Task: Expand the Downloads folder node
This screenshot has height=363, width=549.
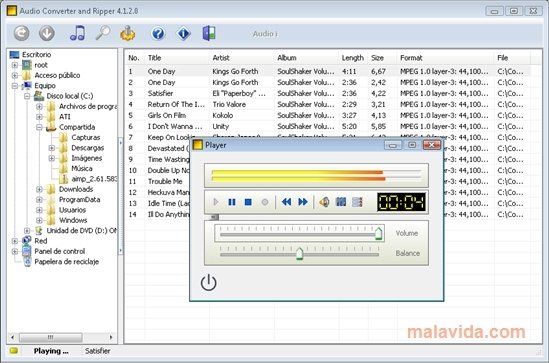Action: point(39,189)
